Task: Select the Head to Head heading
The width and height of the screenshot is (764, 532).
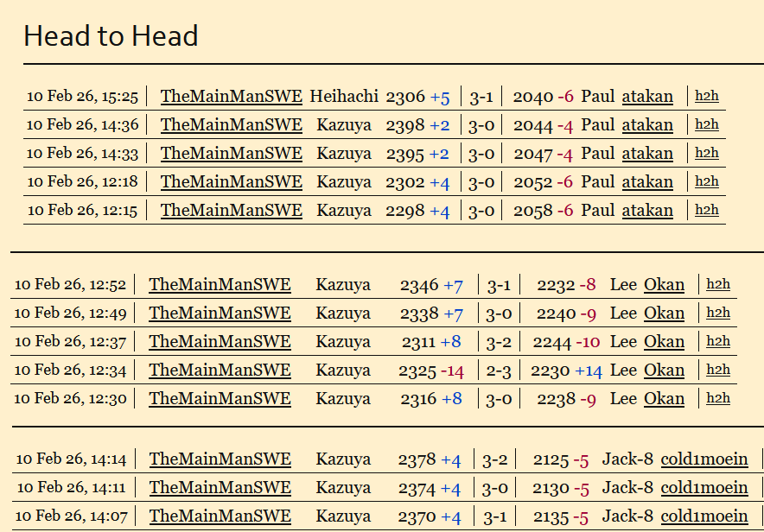Action: click(x=111, y=36)
